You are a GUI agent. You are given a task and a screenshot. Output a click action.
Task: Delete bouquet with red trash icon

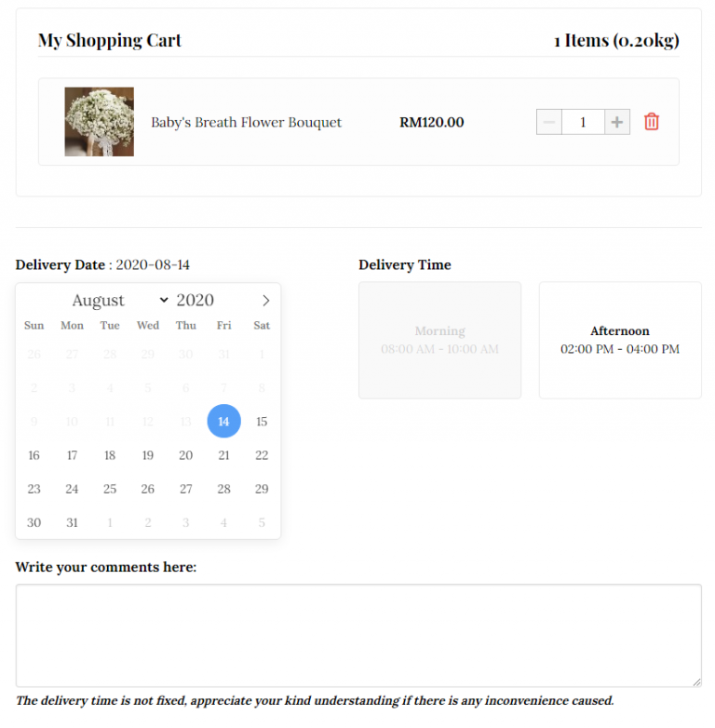pos(652,122)
